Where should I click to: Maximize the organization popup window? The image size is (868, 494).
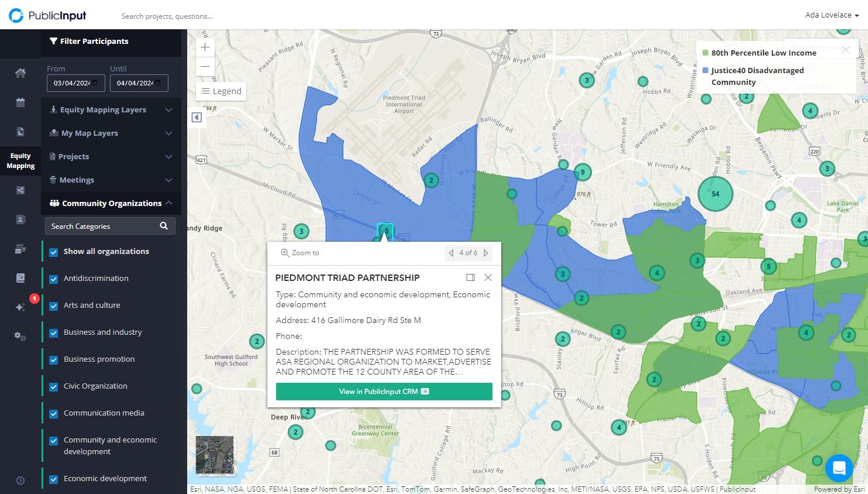pyautogui.click(x=470, y=277)
